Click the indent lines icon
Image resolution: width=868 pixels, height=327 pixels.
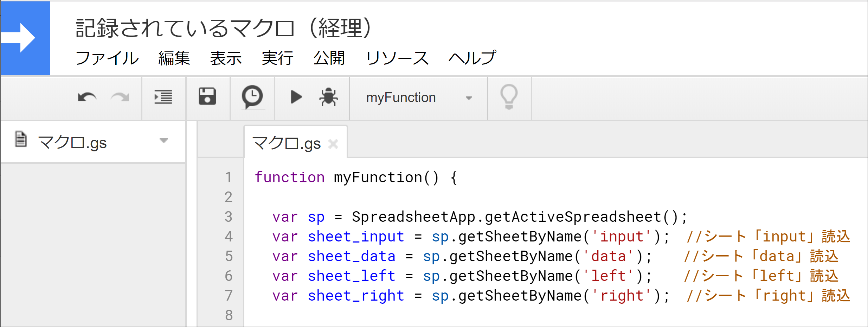tap(163, 97)
